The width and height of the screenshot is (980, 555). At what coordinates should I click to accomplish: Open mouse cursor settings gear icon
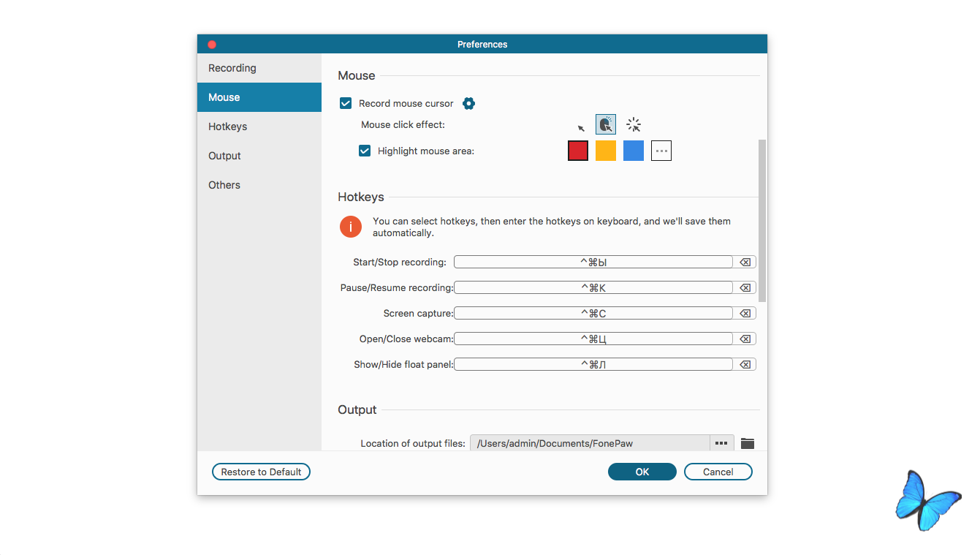[469, 104]
